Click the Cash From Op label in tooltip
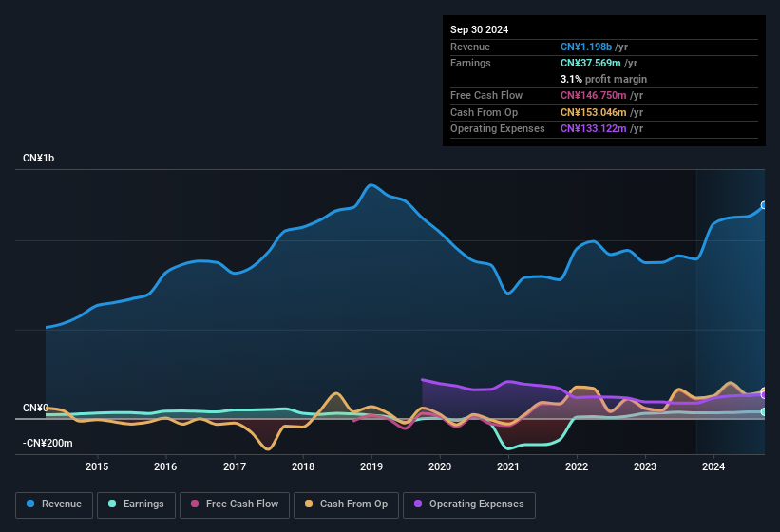The height and width of the screenshot is (532, 780). tap(484, 112)
